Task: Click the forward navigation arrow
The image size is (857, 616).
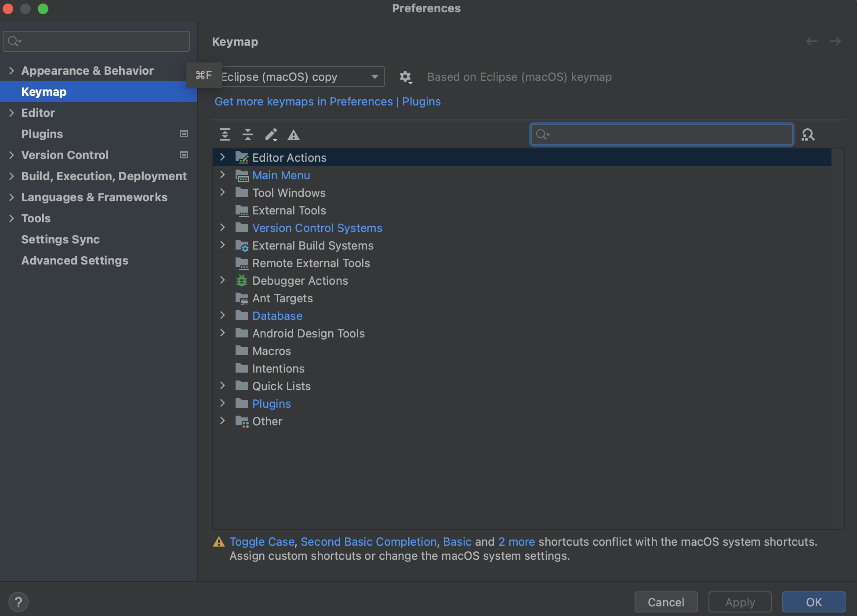Action: (835, 42)
